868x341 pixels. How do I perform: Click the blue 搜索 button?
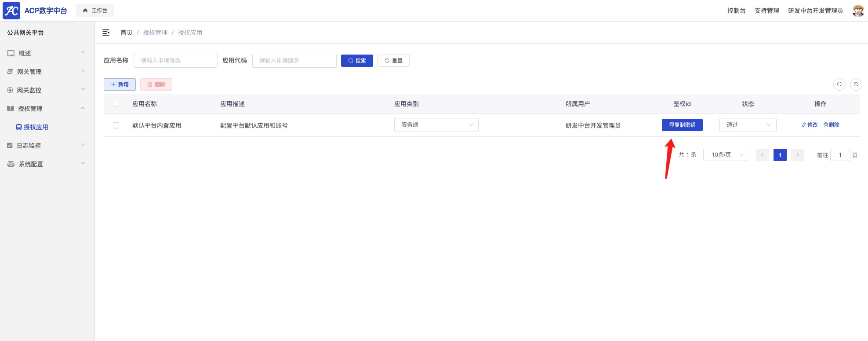click(357, 61)
